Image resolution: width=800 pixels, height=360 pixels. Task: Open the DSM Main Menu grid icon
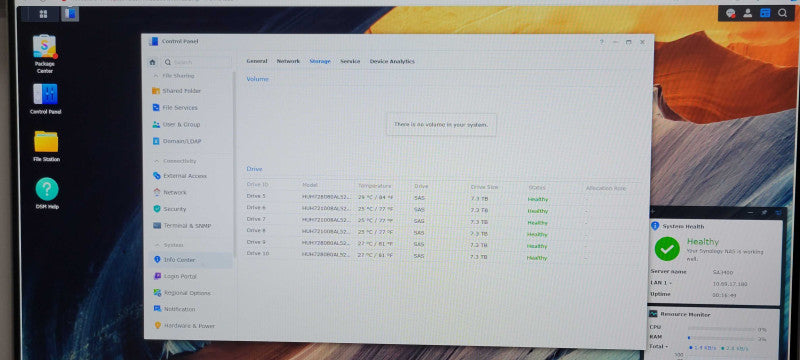pyautogui.click(x=43, y=14)
